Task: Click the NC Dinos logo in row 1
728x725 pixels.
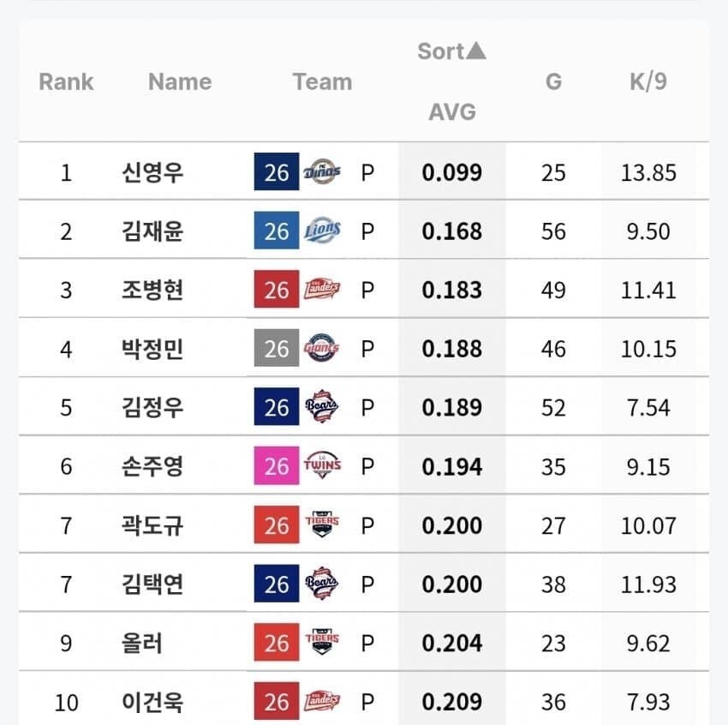Action: (322, 172)
